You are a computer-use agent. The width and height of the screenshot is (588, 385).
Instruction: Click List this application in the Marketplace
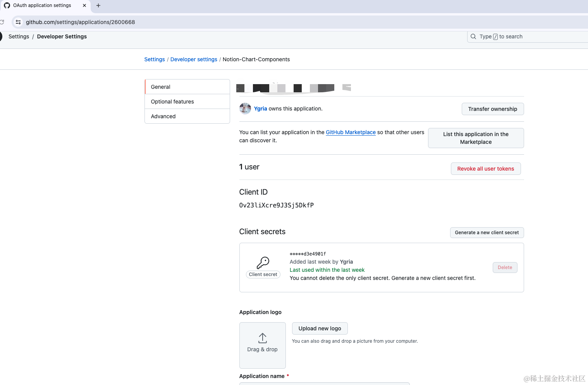tap(476, 138)
